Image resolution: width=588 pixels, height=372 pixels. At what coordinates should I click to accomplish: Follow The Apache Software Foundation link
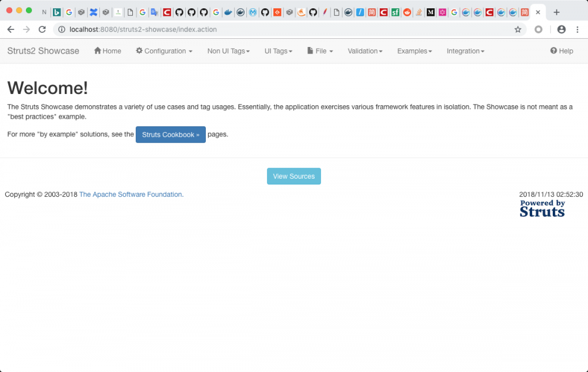tap(131, 195)
